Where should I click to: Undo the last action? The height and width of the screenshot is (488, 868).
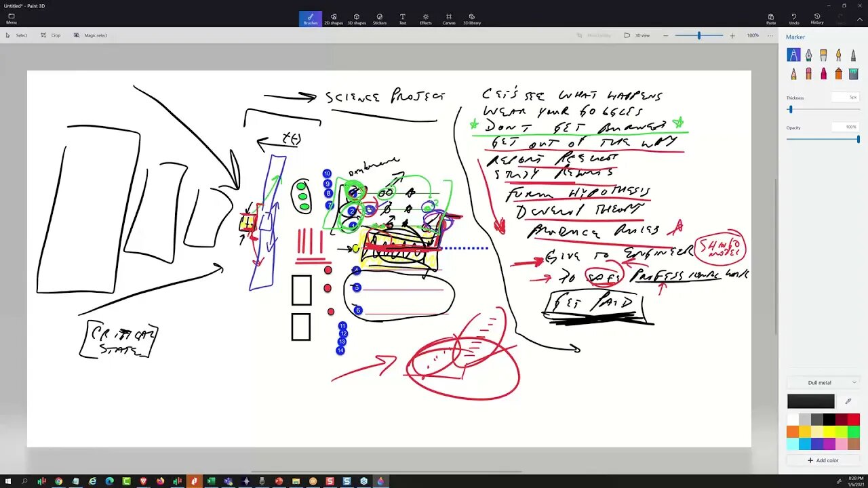coord(794,19)
